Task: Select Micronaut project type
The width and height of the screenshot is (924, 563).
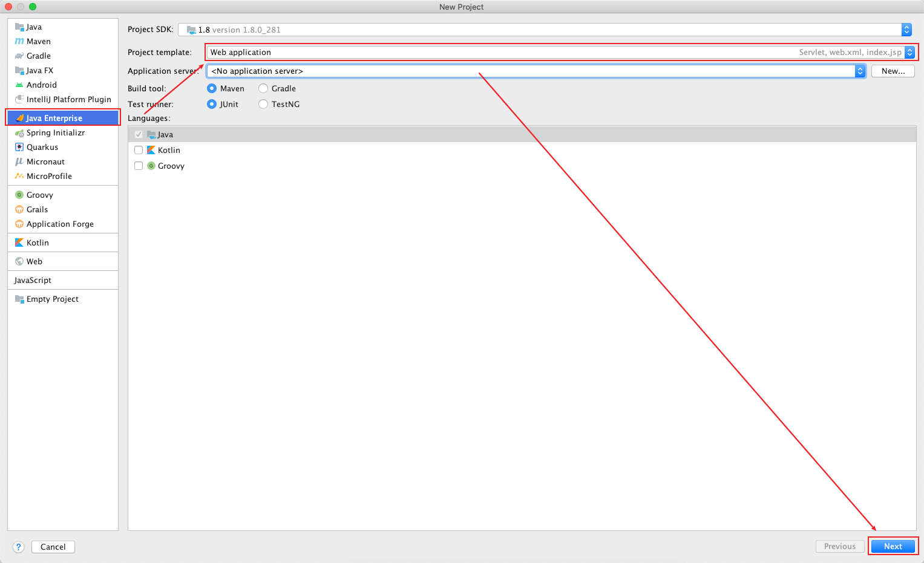Action: coord(63,161)
